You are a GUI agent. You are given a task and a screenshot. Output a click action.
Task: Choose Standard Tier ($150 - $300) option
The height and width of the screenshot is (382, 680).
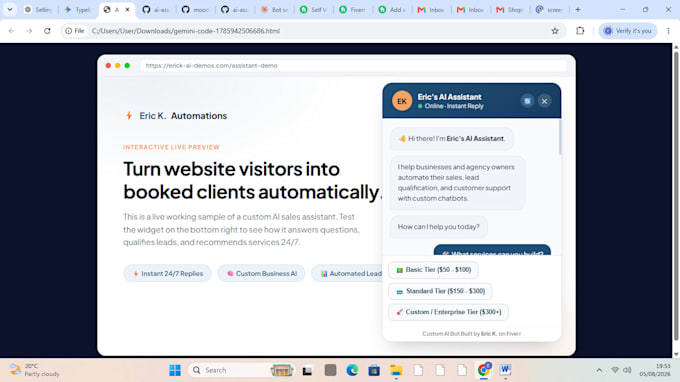point(440,291)
